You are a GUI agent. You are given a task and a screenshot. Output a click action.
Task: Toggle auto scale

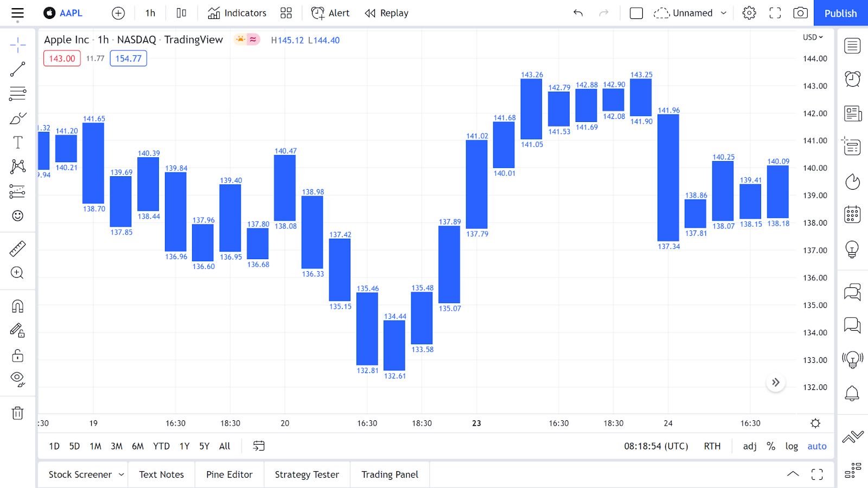(x=817, y=446)
